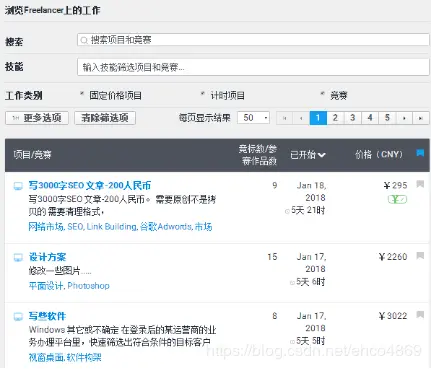Click the 软件构架 skill tag
Viewport: 431px width, 369px height.
pos(84,358)
